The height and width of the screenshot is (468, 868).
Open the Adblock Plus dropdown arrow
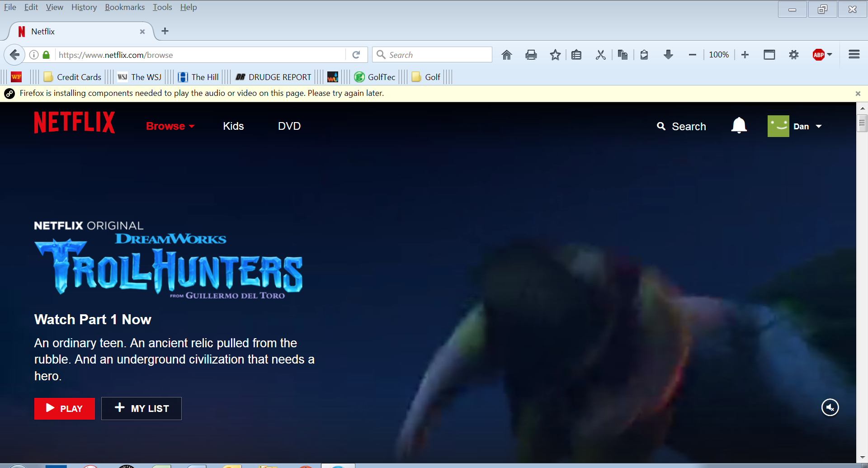(x=830, y=55)
